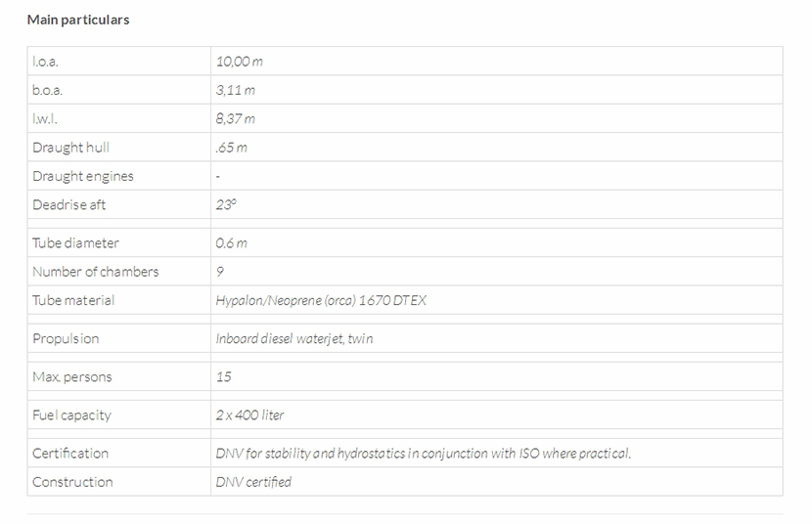The width and height of the screenshot is (812, 524).
Task: Click the "Draught engines" label
Action: click(83, 176)
